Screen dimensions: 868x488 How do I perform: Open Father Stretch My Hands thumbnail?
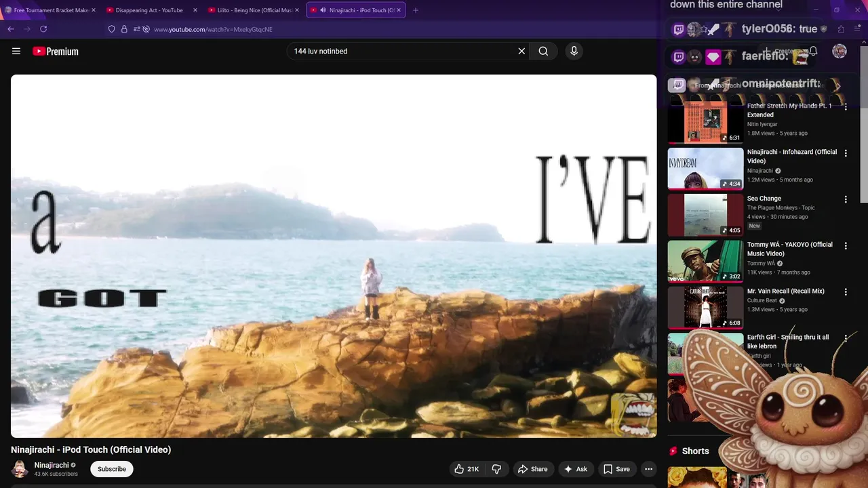point(705,122)
